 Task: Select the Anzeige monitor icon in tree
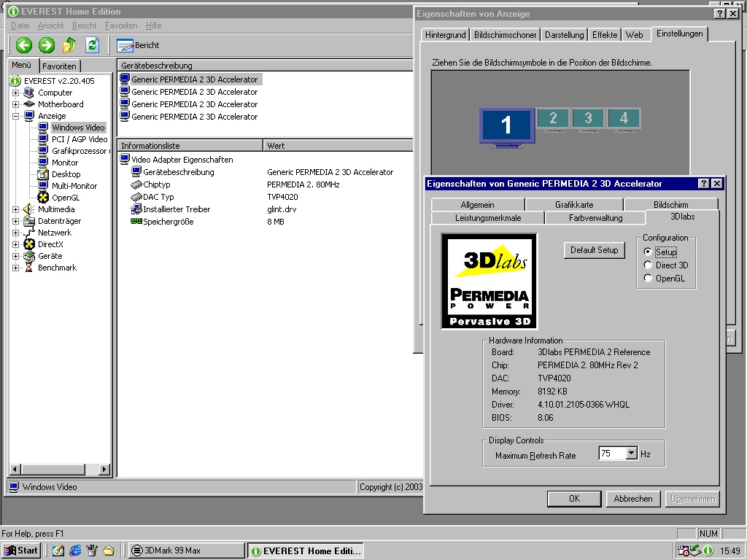[29, 116]
